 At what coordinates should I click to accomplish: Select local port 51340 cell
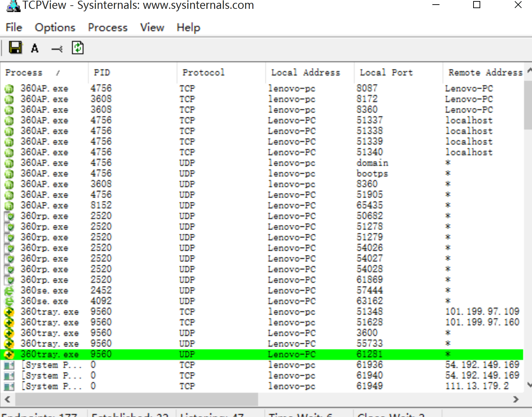coord(370,152)
